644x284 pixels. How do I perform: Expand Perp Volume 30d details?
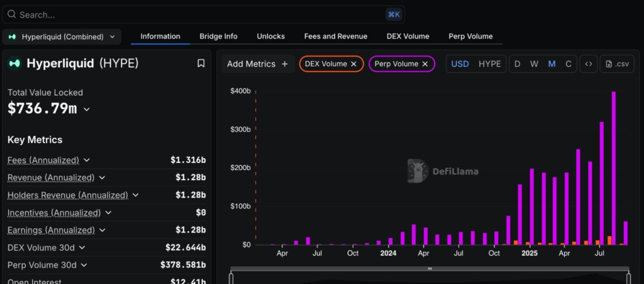click(x=84, y=265)
